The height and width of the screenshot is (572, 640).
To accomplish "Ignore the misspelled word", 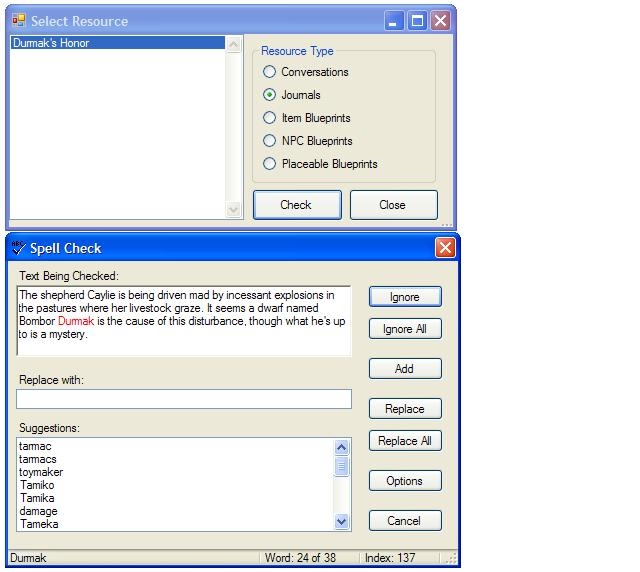I will [404, 297].
